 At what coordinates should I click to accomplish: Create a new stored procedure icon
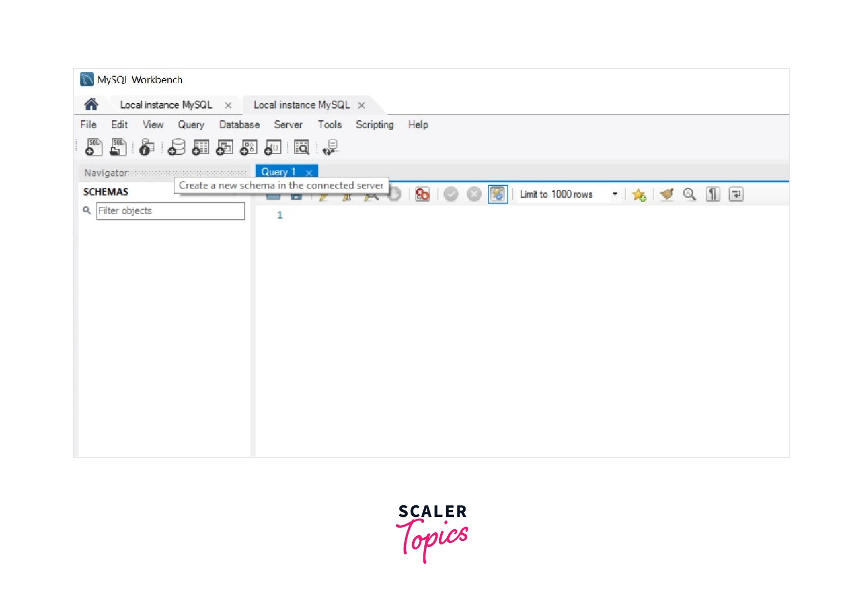[249, 147]
